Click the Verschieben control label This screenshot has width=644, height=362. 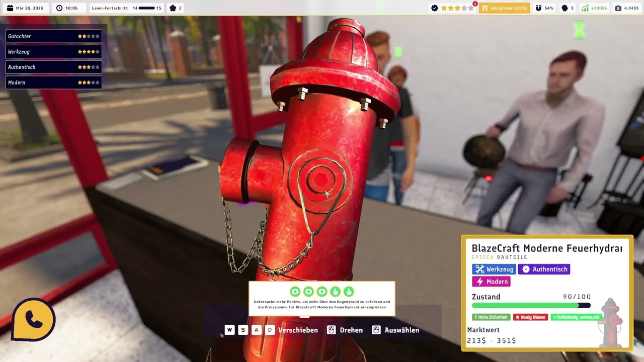[298, 330]
